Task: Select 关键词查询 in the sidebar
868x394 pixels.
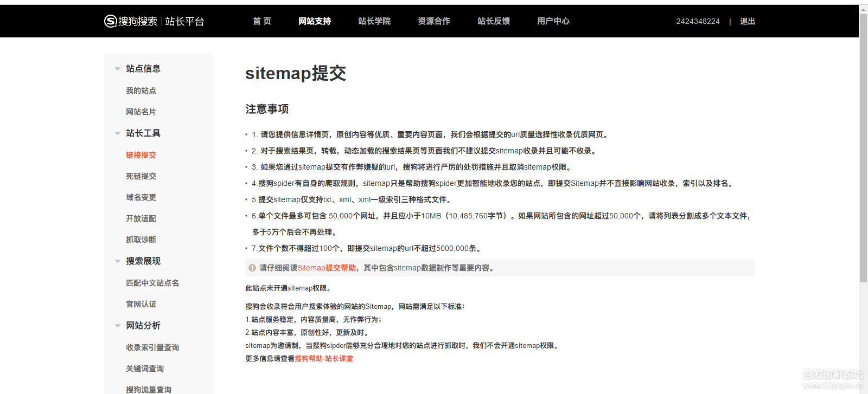Action: point(145,369)
